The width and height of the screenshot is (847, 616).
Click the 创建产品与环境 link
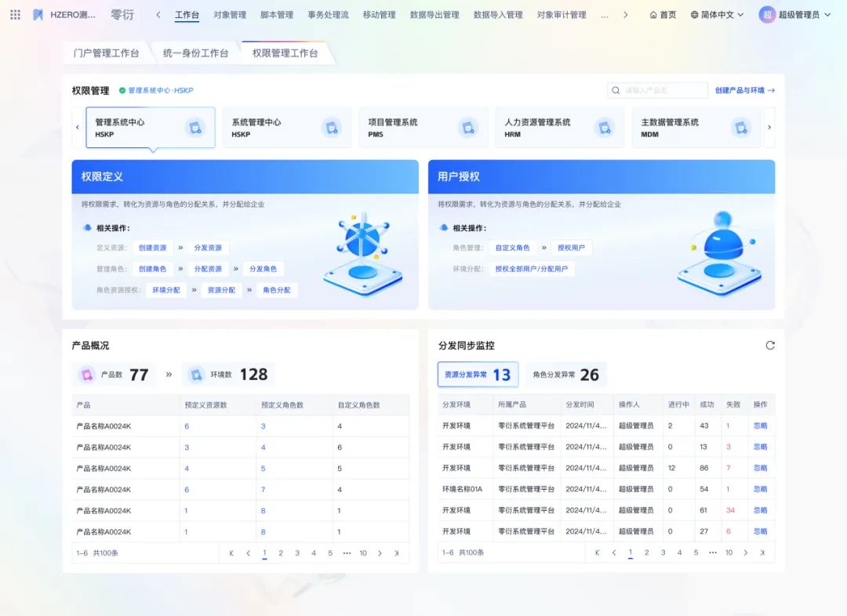click(x=744, y=91)
